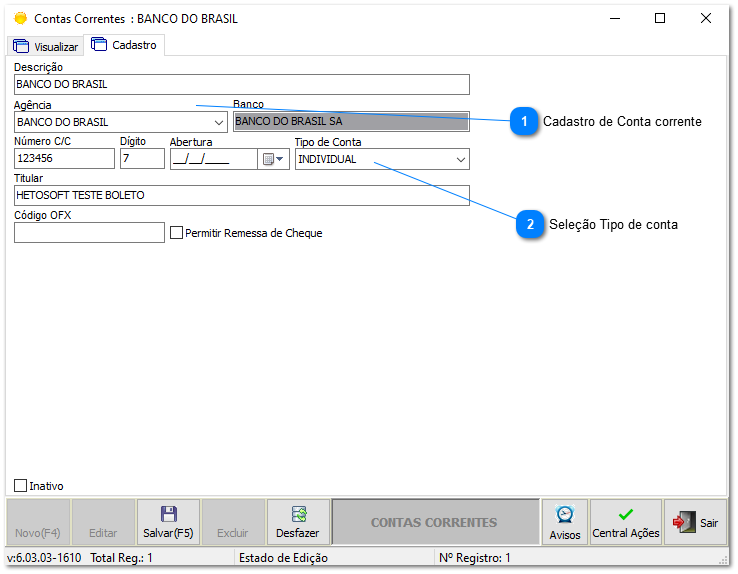
Task: Maximize the Contas Correntes window
Action: pyautogui.click(x=660, y=18)
